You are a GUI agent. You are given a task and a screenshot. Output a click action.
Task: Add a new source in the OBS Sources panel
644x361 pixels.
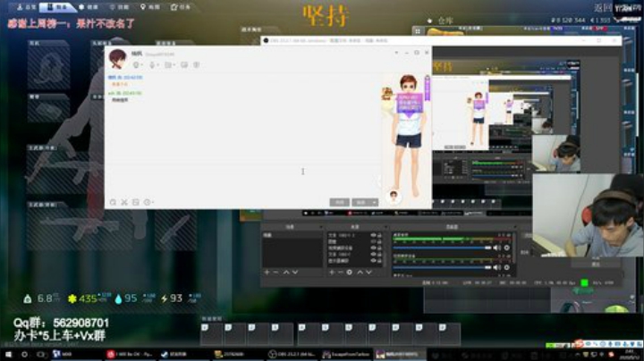pyautogui.click(x=332, y=272)
